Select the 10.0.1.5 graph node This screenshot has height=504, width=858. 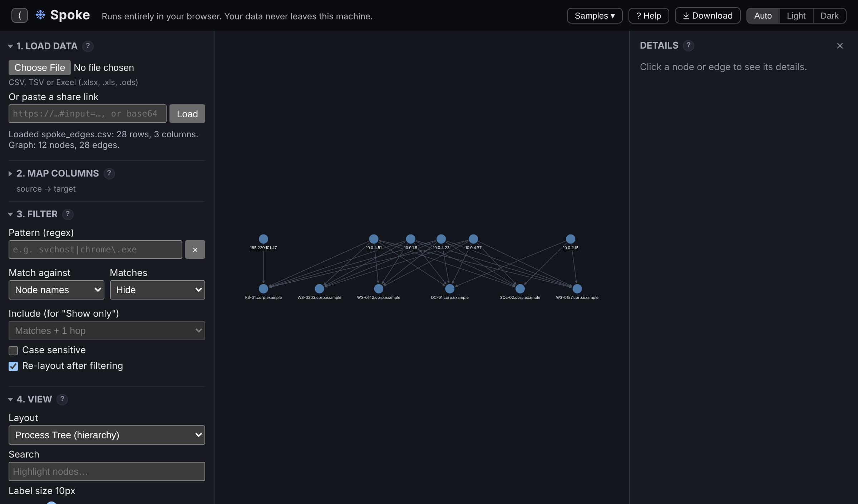pos(411,239)
